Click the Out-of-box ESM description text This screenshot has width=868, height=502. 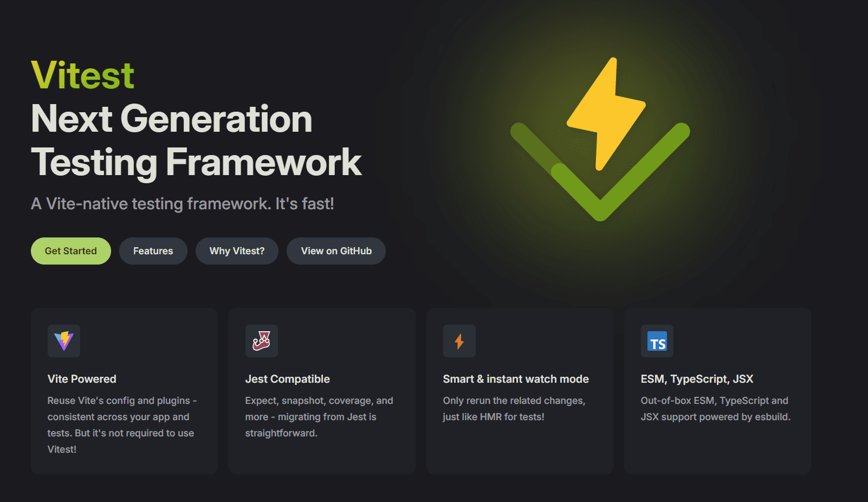click(715, 408)
